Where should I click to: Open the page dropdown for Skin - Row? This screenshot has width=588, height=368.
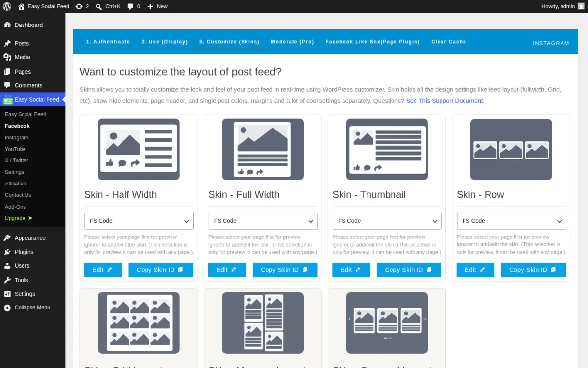511,221
